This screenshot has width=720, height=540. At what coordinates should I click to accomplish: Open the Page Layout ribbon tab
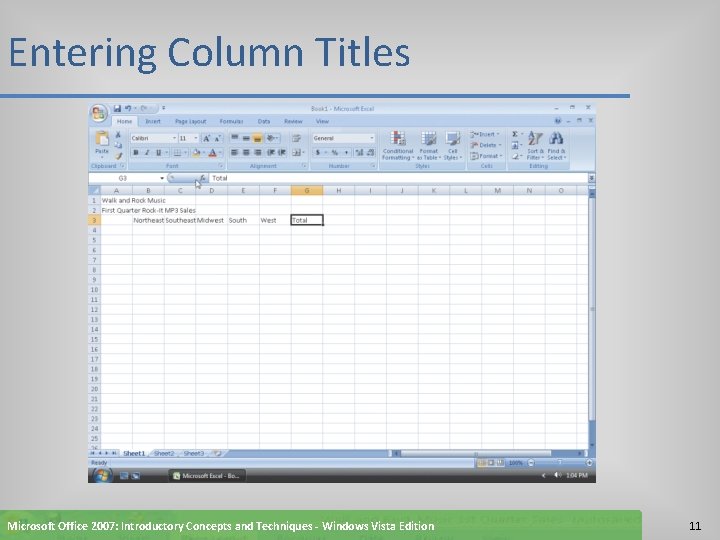191,121
